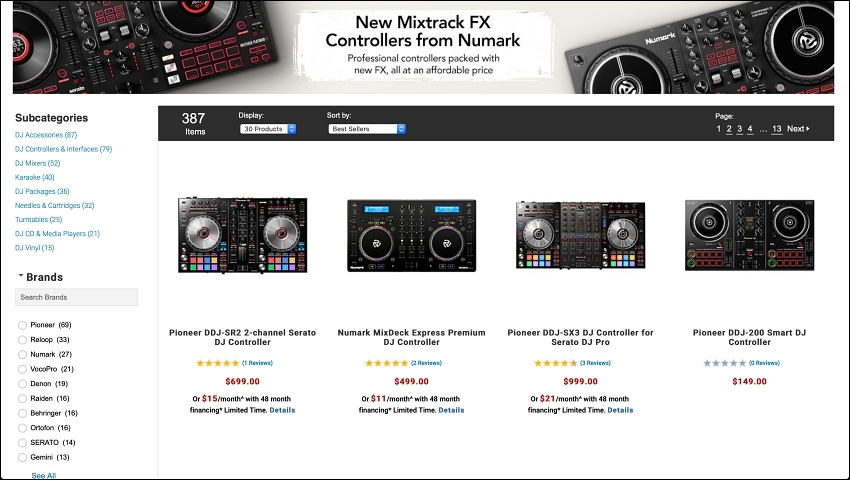Open financing Details for $699.00 DDJ-SR2
Viewport: 850px width, 480px height.
(282, 410)
